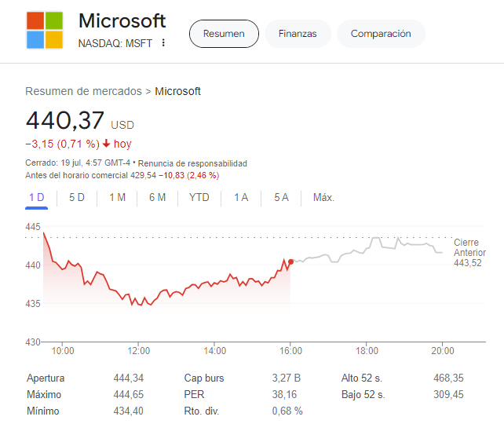Click the 14:00 time axis label

pos(215,350)
